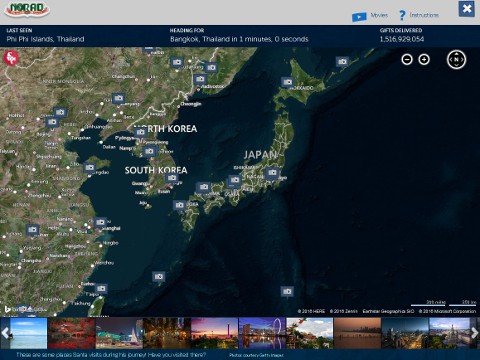Open the camera marker over Tokyo
This screenshot has width=480, height=360.
(x=272, y=173)
